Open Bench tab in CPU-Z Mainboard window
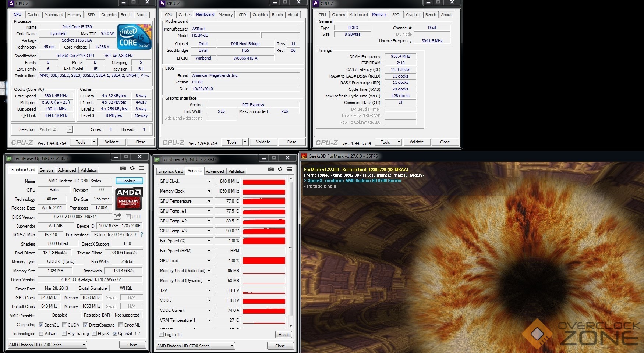644x353 pixels. tap(277, 15)
